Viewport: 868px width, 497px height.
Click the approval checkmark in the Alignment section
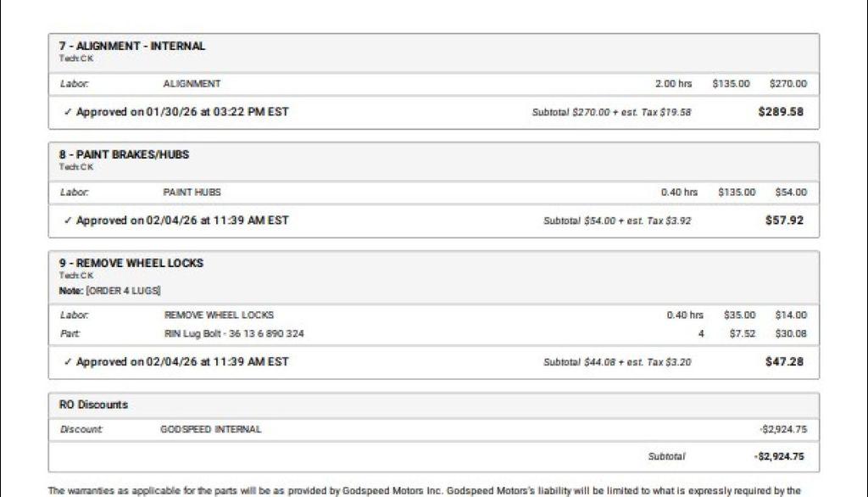point(68,112)
